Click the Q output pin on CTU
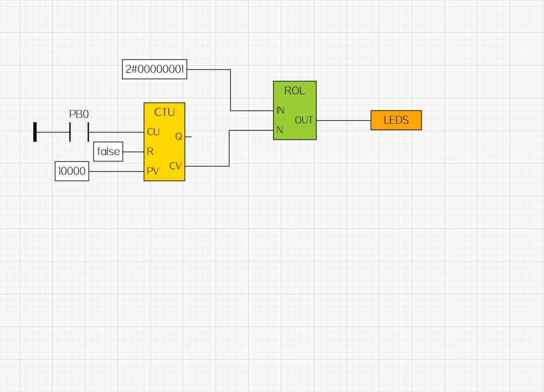The height and width of the screenshot is (392, 544). tap(178, 136)
